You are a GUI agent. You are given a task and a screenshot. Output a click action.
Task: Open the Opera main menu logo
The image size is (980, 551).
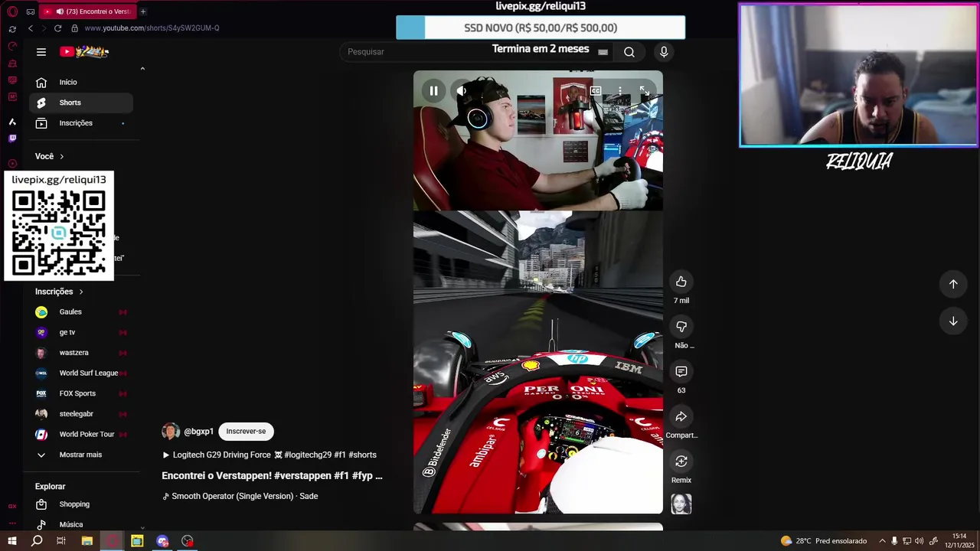coord(12,11)
